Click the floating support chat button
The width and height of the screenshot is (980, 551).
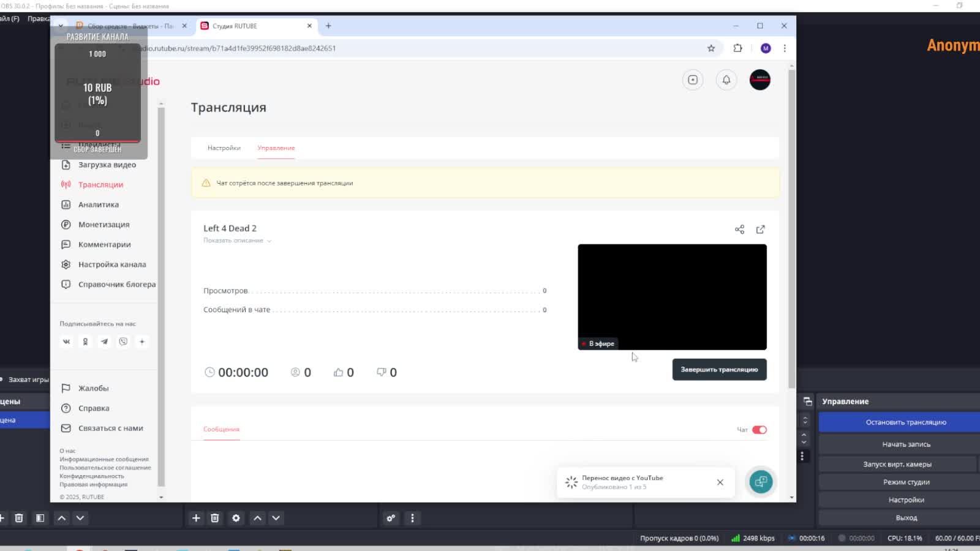pos(761,482)
